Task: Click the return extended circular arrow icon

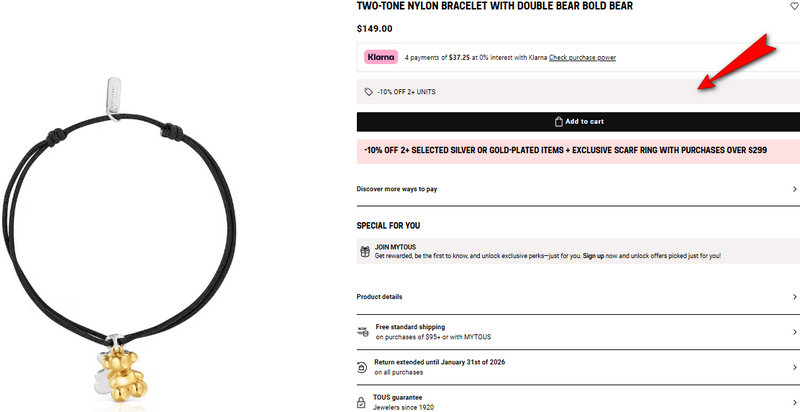Action: (363, 366)
